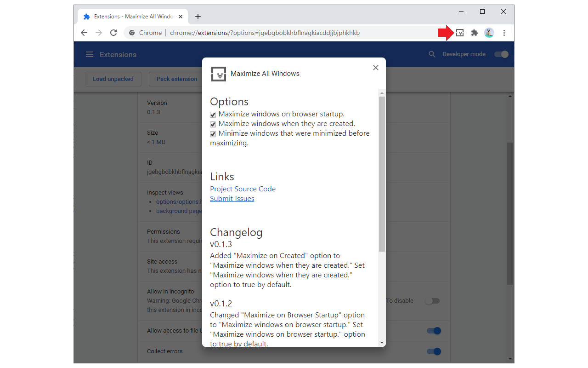Click the Extensions page title in header
Viewport: 588px width, 368px height.
[118, 54]
